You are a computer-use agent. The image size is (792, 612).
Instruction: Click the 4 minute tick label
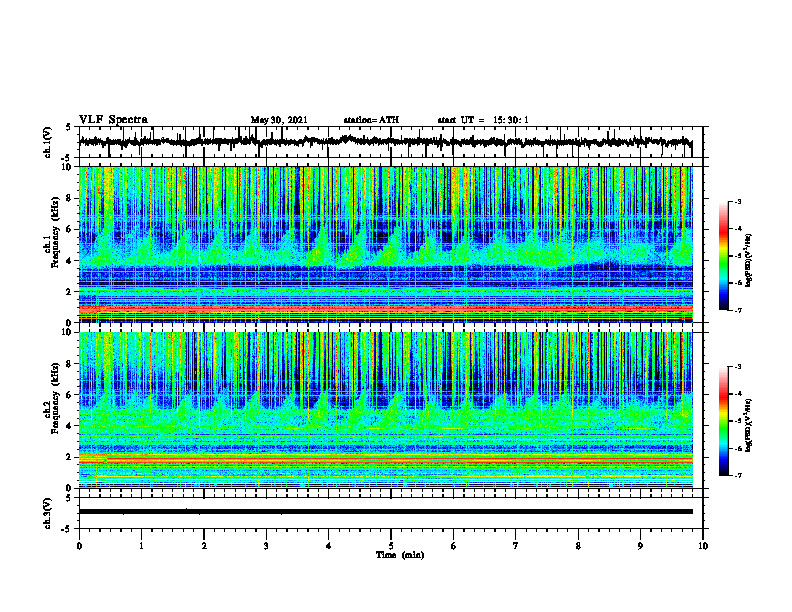click(329, 546)
